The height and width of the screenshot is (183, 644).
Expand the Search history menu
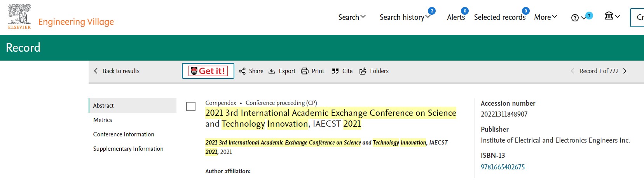[405, 17]
